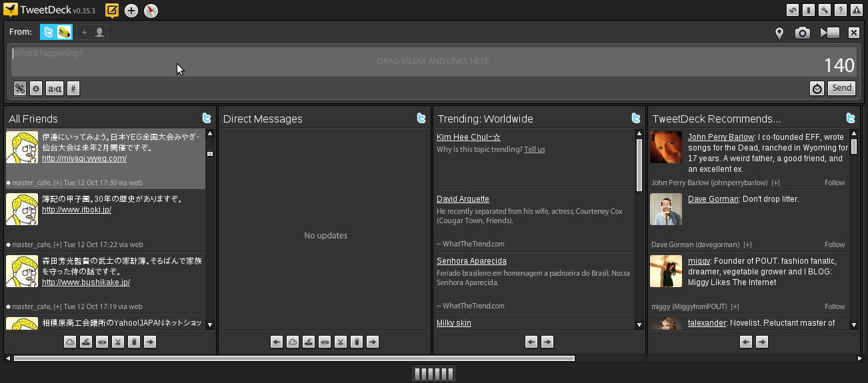Click the shorten URL link icon
The width and height of the screenshot is (868, 383).
[20, 88]
